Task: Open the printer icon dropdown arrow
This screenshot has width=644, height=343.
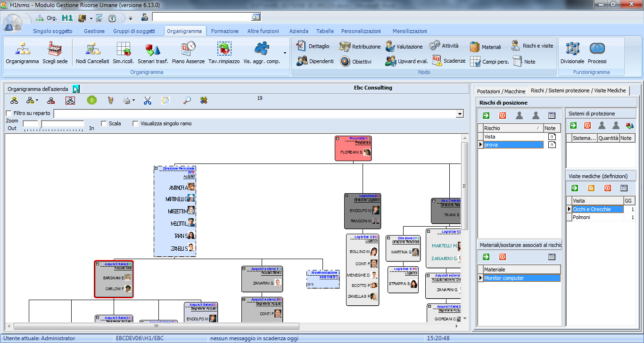Action: click(x=134, y=100)
